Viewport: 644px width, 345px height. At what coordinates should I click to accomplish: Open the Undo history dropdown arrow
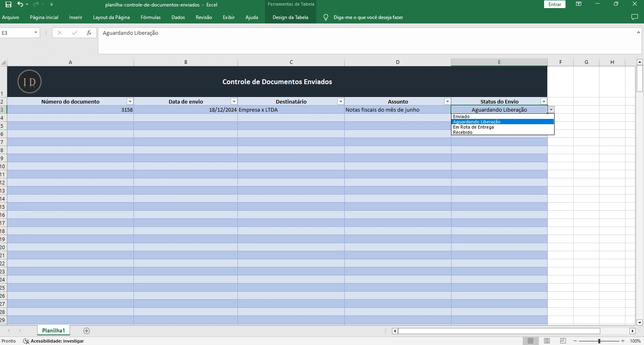pyautogui.click(x=27, y=4)
